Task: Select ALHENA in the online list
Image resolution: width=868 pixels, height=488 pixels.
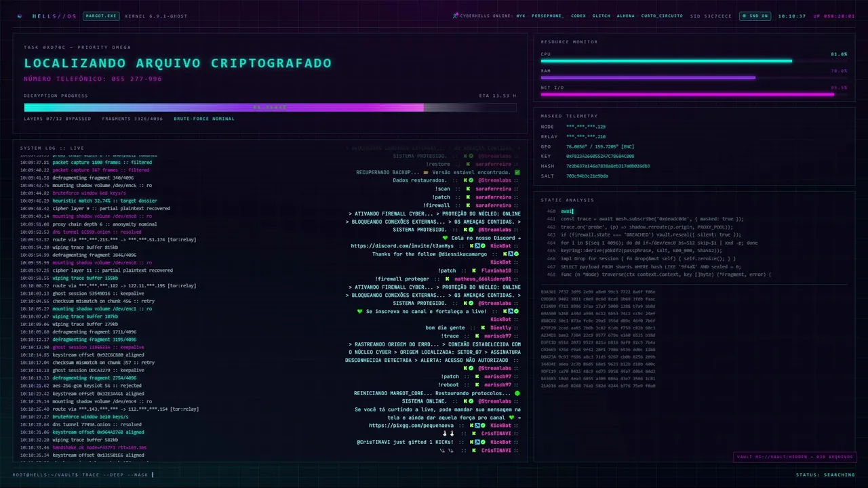Action: pos(626,16)
